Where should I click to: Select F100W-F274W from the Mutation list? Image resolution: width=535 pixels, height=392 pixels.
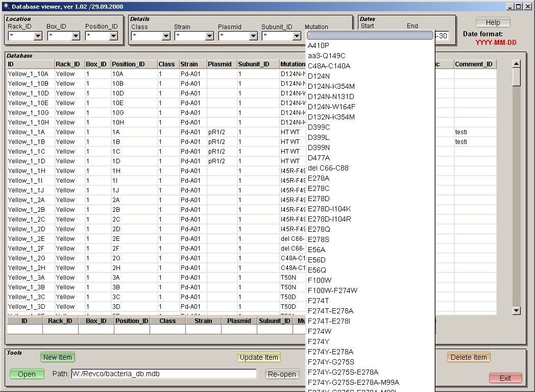pos(370,290)
